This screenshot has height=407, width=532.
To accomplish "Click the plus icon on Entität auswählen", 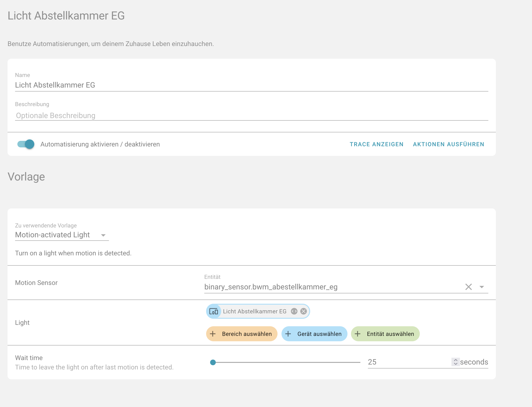I will pos(357,334).
